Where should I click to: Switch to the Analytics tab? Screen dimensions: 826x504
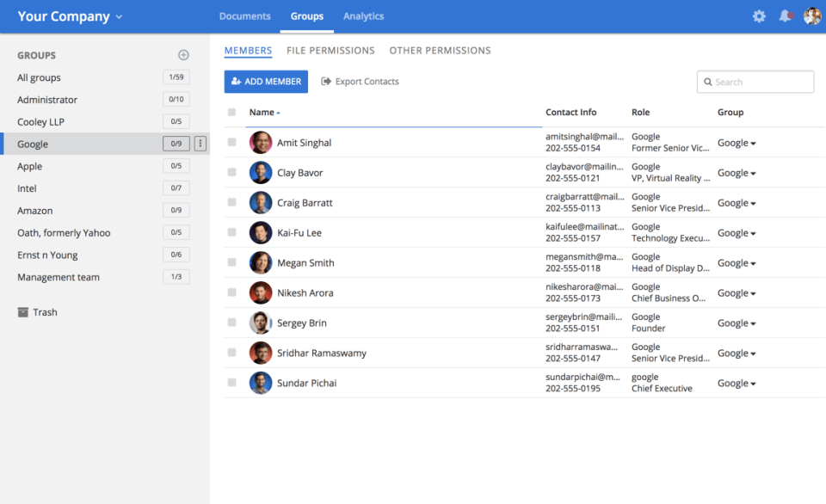point(363,16)
